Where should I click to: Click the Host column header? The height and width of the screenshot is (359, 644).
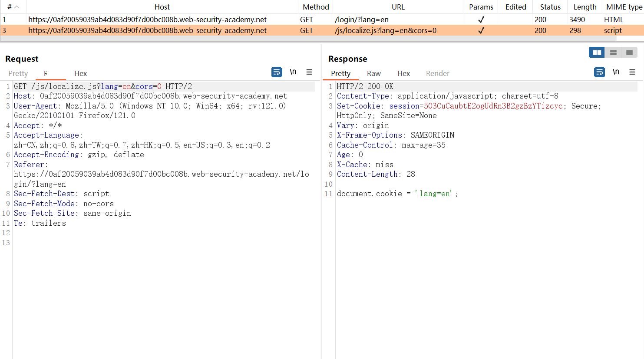pos(162,7)
